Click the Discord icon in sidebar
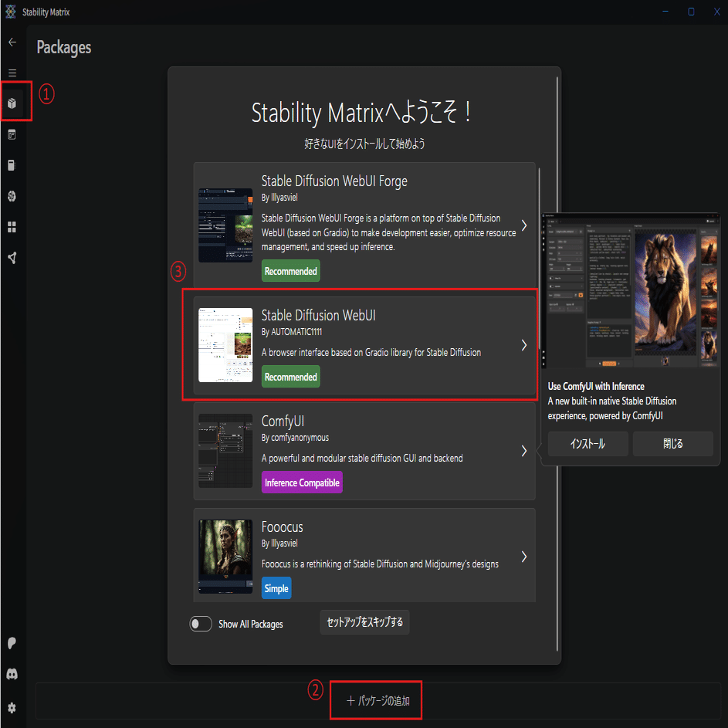 point(12,674)
